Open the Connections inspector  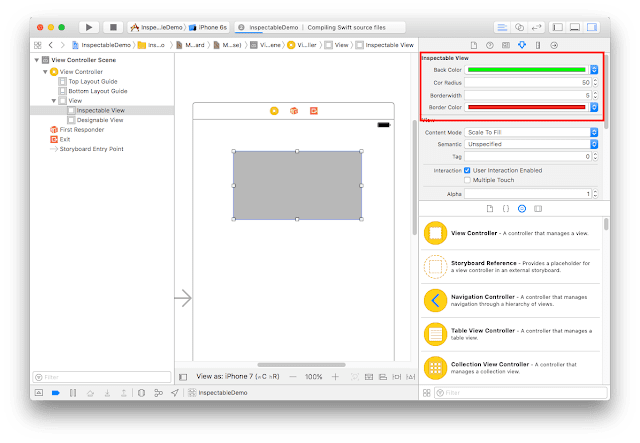point(554,45)
